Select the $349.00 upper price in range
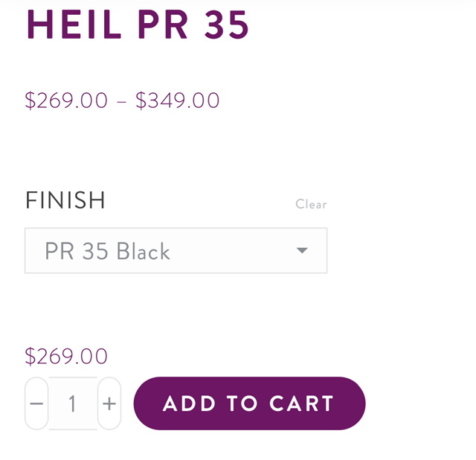 coord(178,100)
